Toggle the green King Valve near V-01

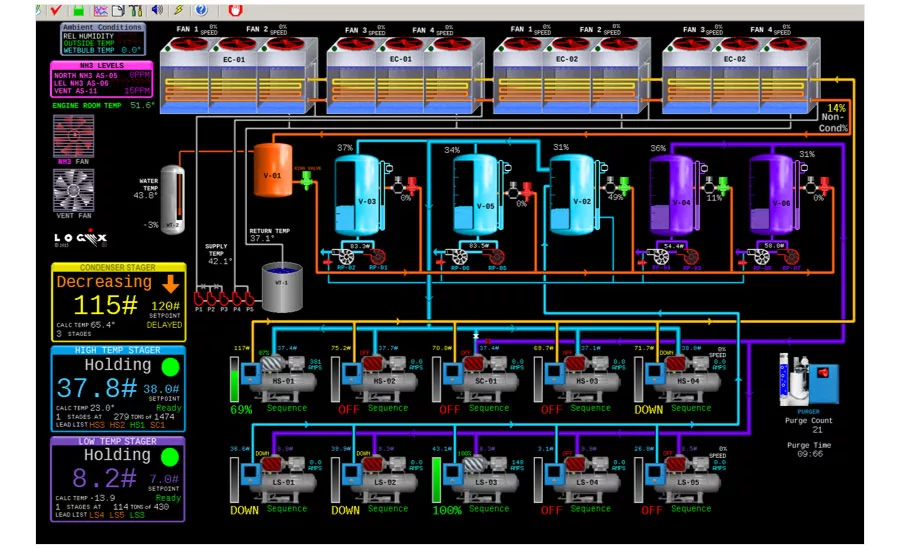[x=307, y=181]
